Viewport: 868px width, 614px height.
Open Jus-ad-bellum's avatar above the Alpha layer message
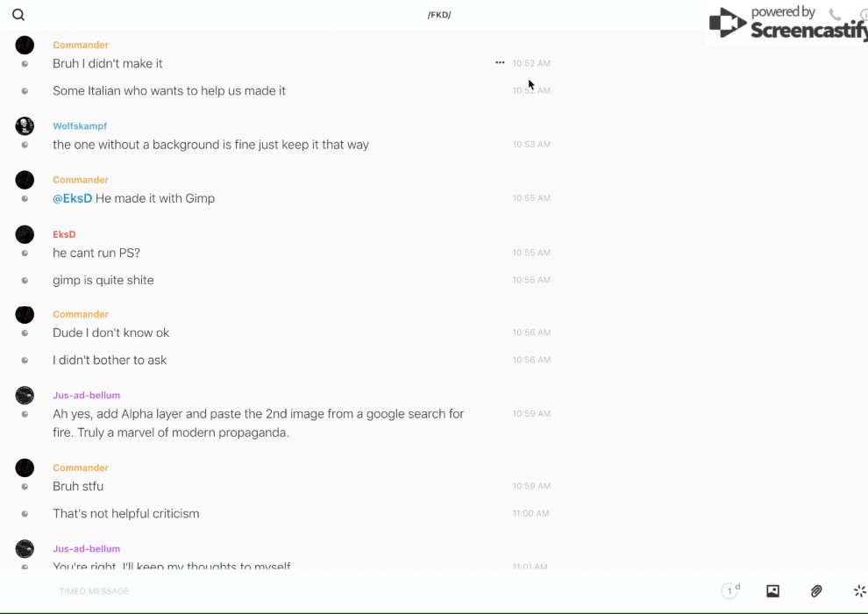(x=25, y=396)
